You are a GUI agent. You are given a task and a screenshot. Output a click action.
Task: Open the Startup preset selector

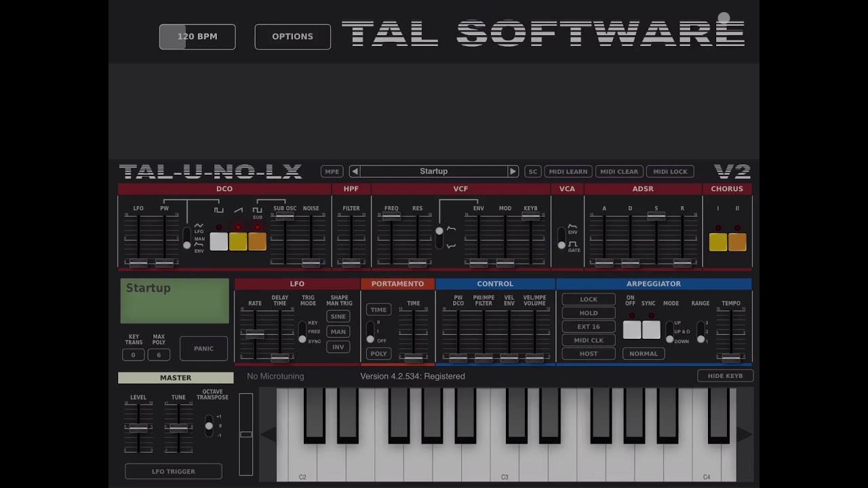434,171
